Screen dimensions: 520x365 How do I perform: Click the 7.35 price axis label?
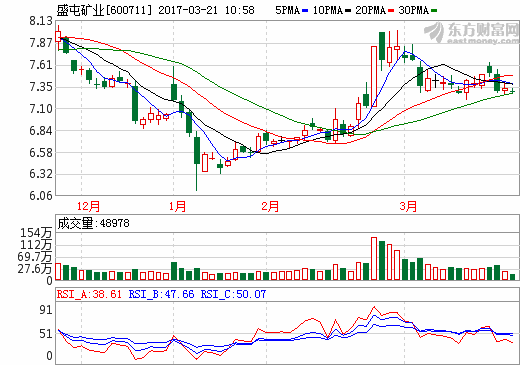tap(41, 87)
